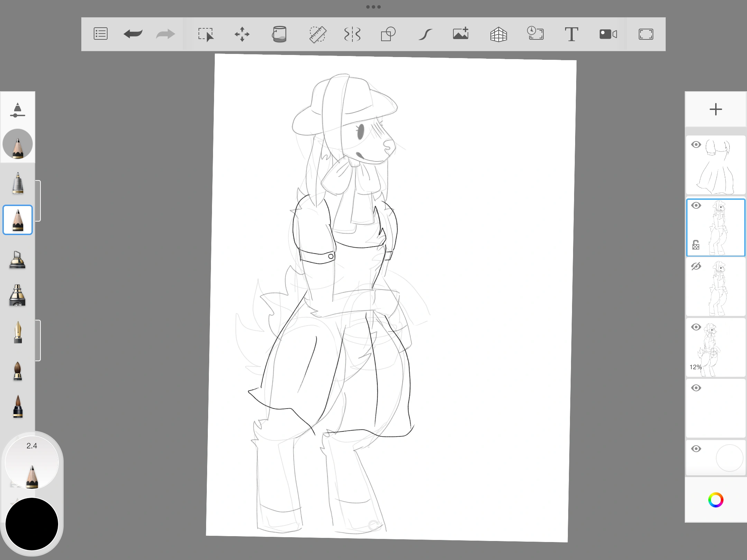Screen dimensions: 747x560
Task: Open the black color puck
Action: click(32, 524)
